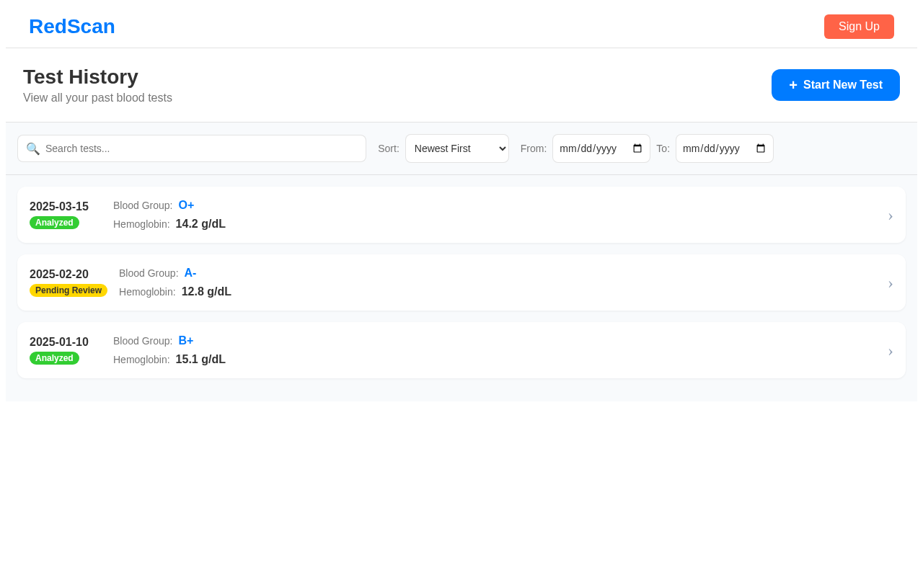This screenshot has height=588, width=923.
Task: Open the 2025-02-20 test chevron arrow
Action: 891,283
